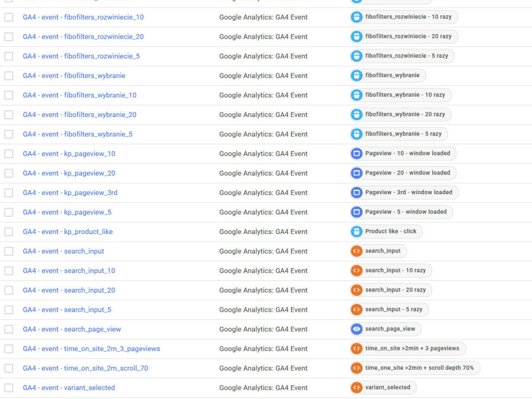Screen dimensions: 532x399
Task: Tick checkbox for fibofilters_wybranie_20 tag
Action: pyautogui.click(x=9, y=115)
